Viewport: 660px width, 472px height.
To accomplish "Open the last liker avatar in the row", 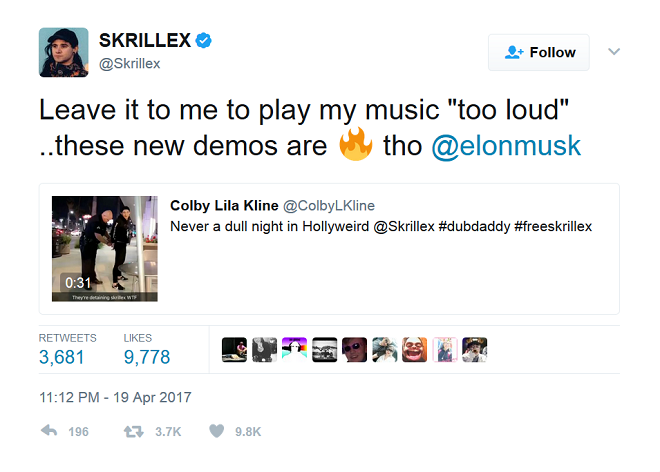I will click(474, 349).
